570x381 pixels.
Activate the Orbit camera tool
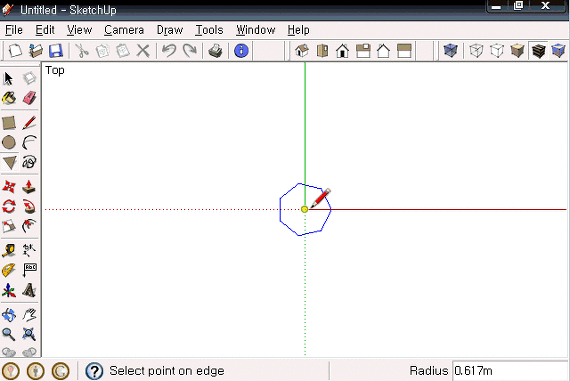pyautogui.click(x=9, y=315)
